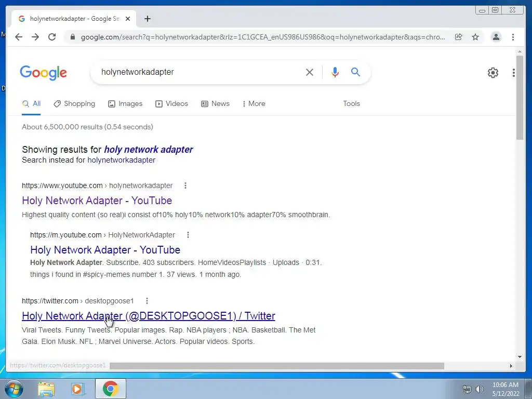
Task: Open the Chrome profile avatar
Action: [x=496, y=37]
